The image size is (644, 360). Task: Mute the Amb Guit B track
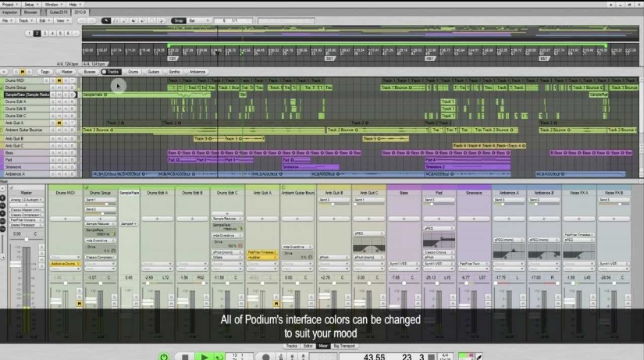59,138
